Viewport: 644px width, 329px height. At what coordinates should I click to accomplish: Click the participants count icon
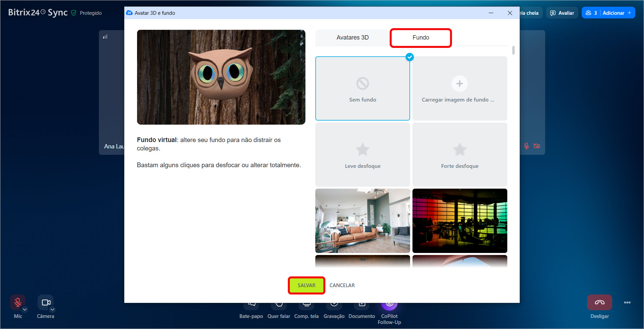coord(591,13)
